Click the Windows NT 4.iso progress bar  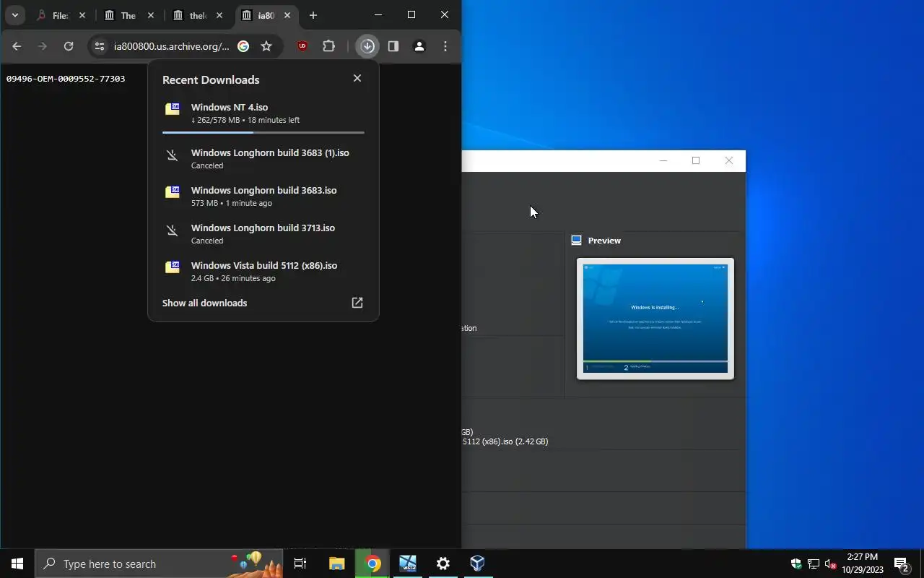pyautogui.click(x=263, y=132)
